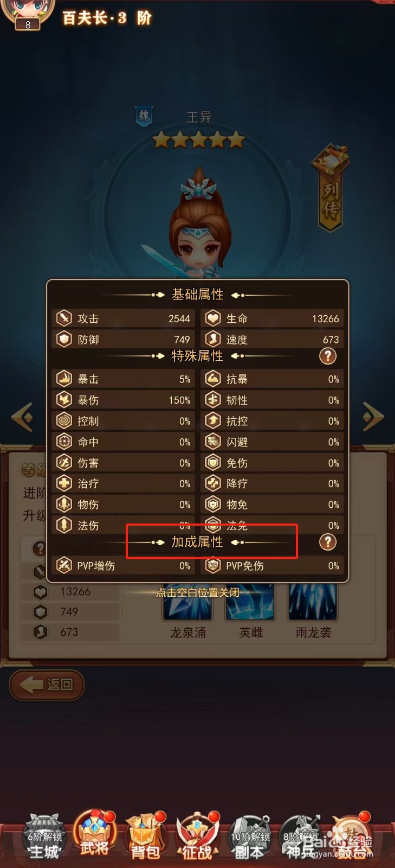Tap the 攻击 attack attribute row
Image resolution: width=395 pixels, height=868 pixels.
tap(124, 318)
